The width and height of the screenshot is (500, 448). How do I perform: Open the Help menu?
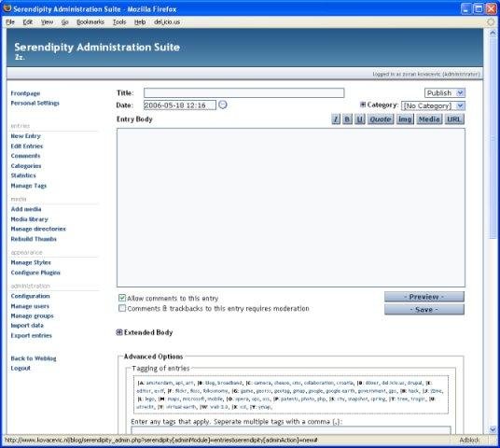click(140, 22)
